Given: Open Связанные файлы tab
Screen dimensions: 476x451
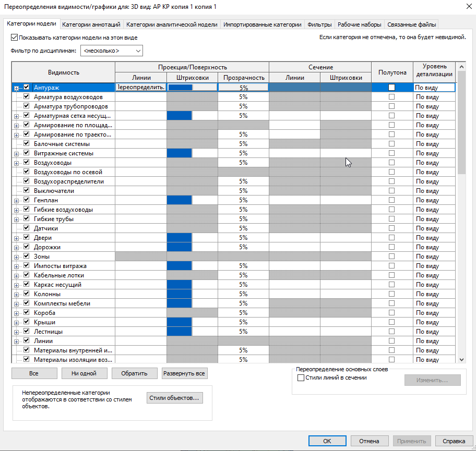Looking at the screenshot, I should [x=412, y=25].
